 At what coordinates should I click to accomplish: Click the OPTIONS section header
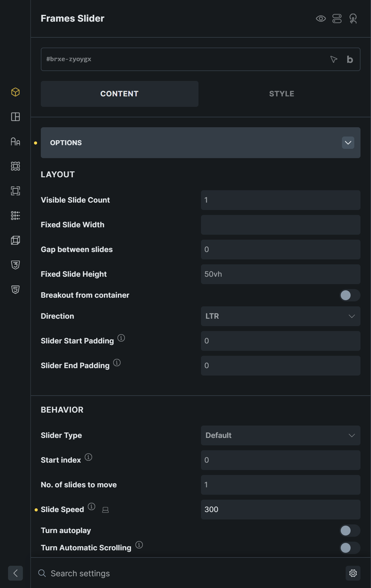pos(201,143)
